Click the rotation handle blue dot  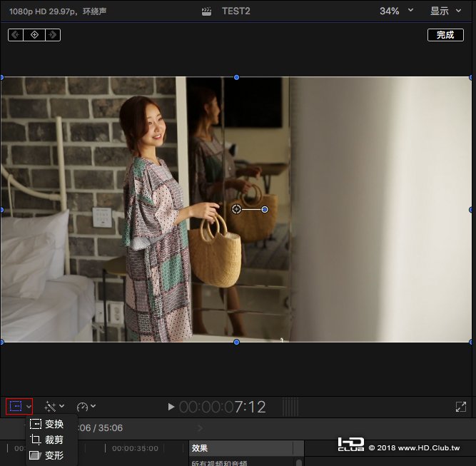265,210
